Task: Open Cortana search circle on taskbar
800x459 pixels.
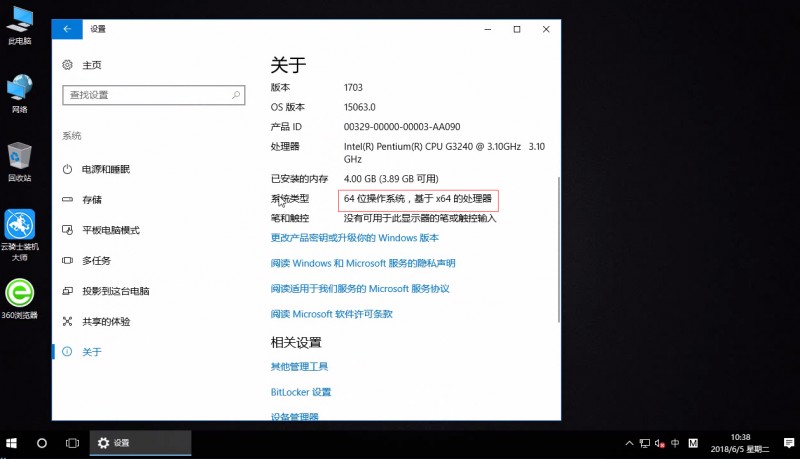Action: (x=42, y=443)
